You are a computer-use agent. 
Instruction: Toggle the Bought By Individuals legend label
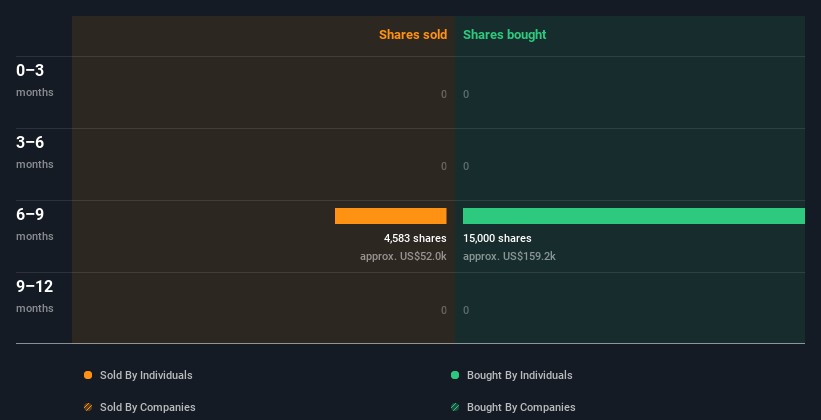(519, 375)
